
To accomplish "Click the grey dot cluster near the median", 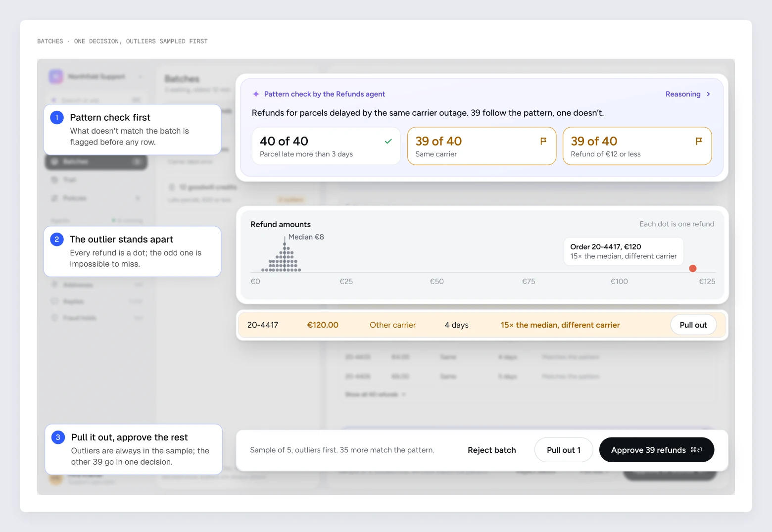I will pyautogui.click(x=282, y=258).
